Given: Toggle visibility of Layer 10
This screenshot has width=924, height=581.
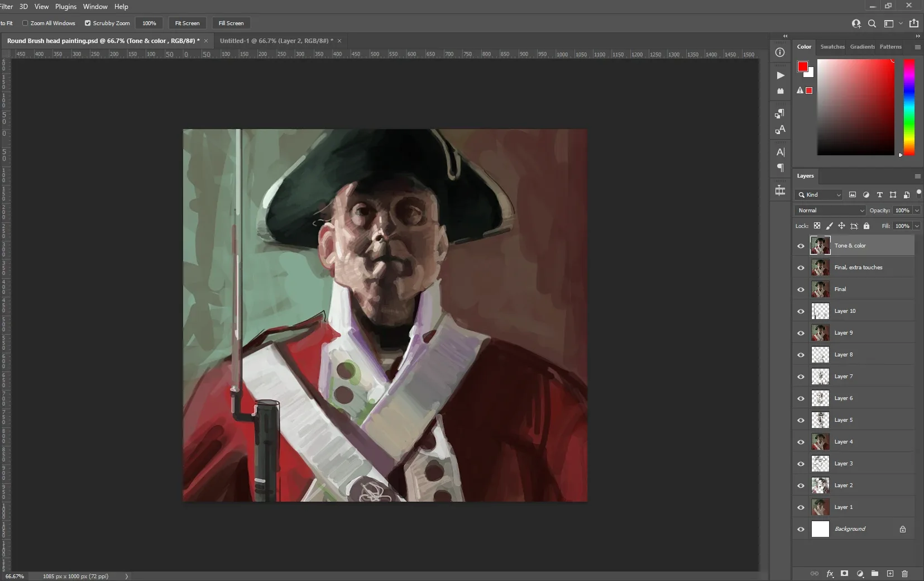Looking at the screenshot, I should [x=801, y=311].
